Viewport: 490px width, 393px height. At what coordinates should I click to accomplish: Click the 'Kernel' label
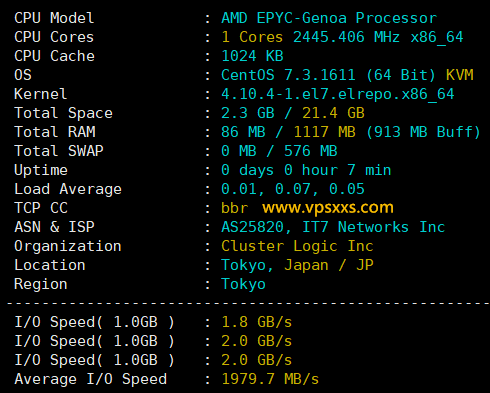(41, 94)
